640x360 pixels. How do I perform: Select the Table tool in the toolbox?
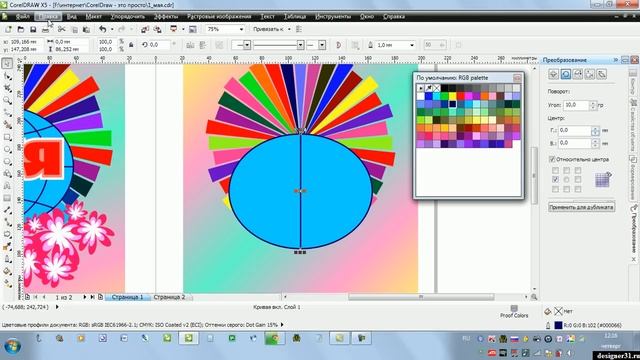[x=7, y=198]
